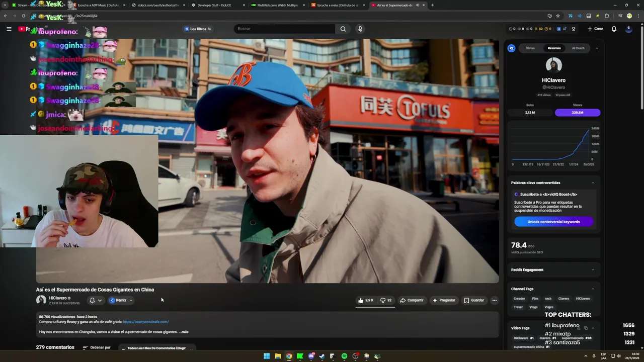Open Todos Los Hilos De Comentarios dropdown
This screenshot has height=362, width=644.
pyautogui.click(x=156, y=348)
